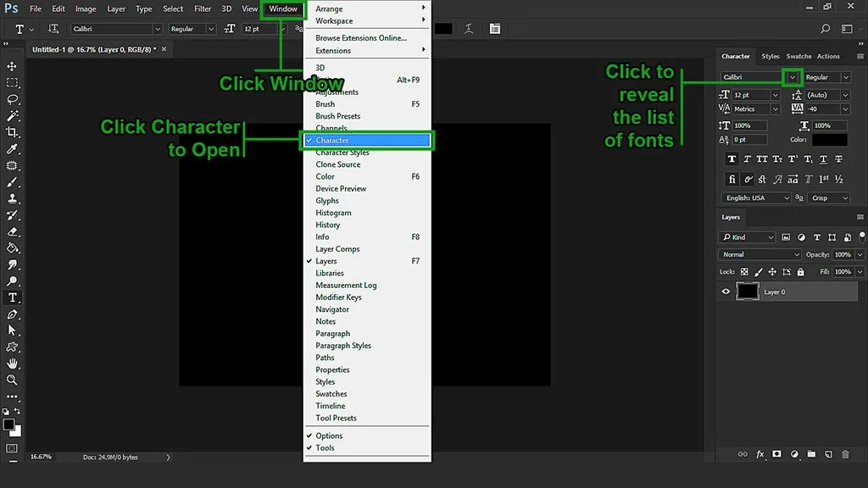
Task: Select the Lasso tool
Action: 12,100
